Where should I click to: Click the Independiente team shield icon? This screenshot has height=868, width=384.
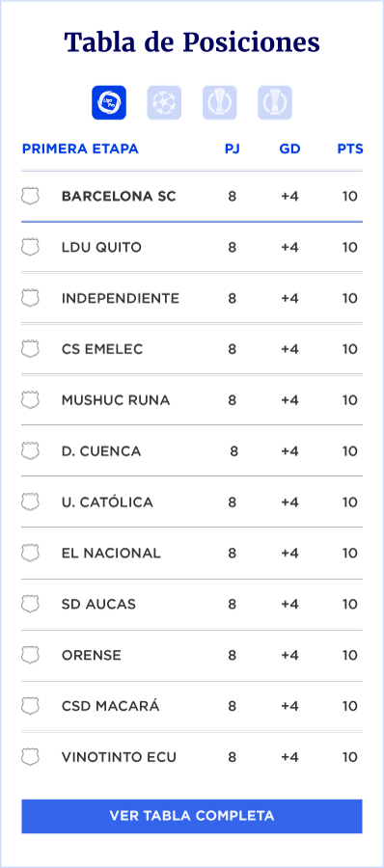click(31, 298)
